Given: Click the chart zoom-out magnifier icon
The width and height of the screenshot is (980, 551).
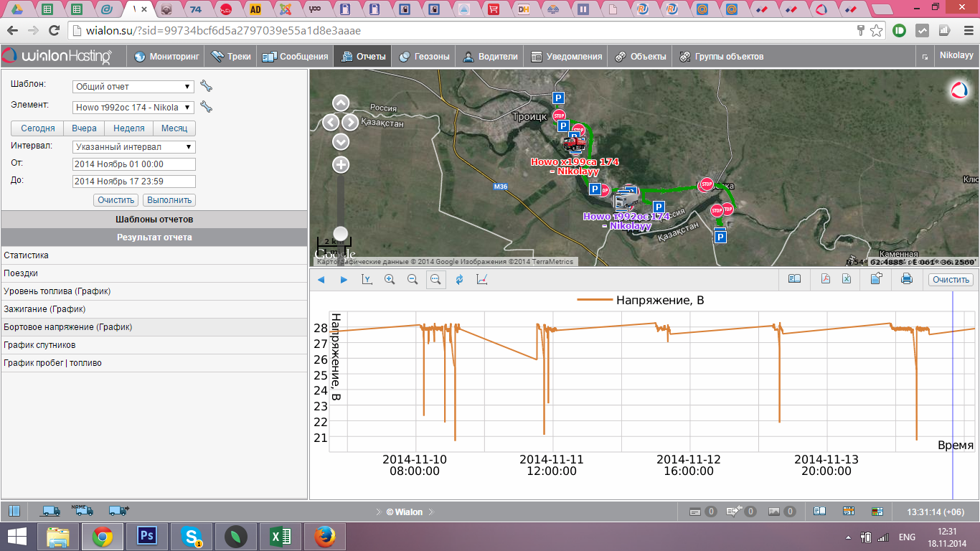Looking at the screenshot, I should coord(413,280).
